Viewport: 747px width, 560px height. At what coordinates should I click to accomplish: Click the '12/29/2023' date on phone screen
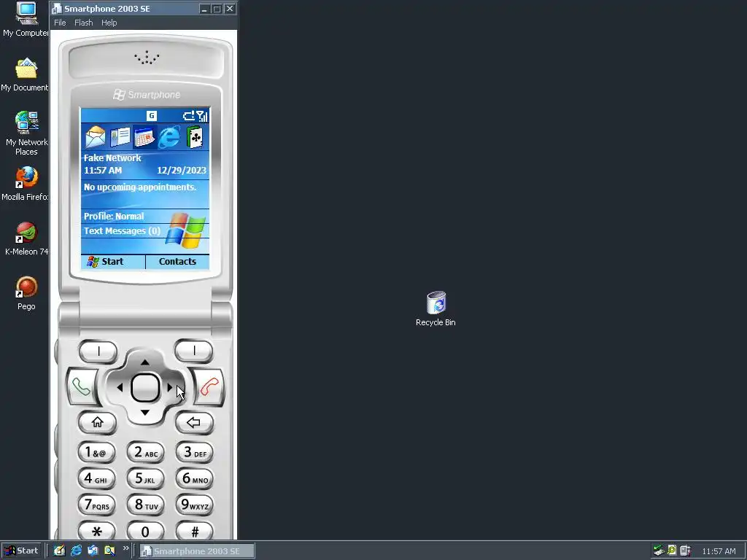pyautogui.click(x=182, y=171)
